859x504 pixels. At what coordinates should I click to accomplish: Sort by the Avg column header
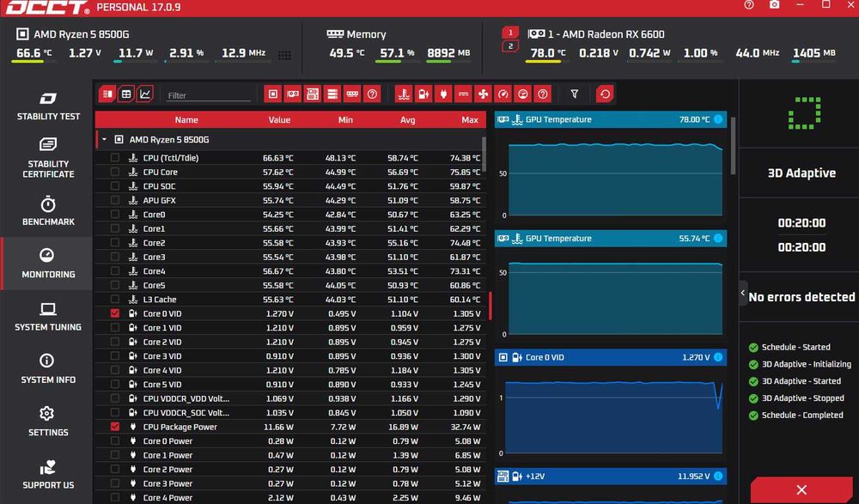point(407,119)
